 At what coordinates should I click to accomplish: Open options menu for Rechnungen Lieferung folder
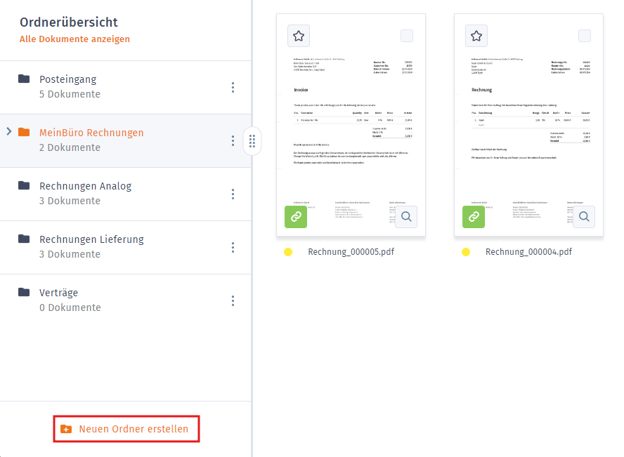click(x=233, y=247)
